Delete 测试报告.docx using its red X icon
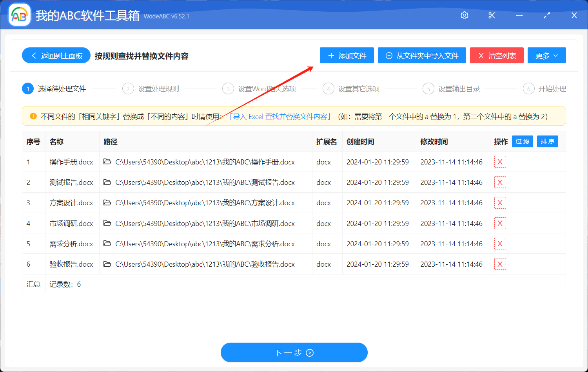 (x=500, y=182)
